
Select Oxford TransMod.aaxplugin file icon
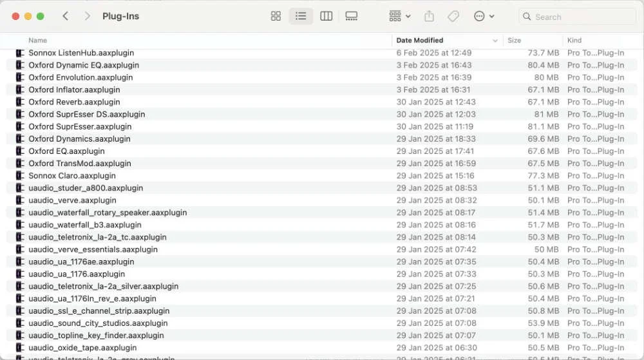click(20, 164)
